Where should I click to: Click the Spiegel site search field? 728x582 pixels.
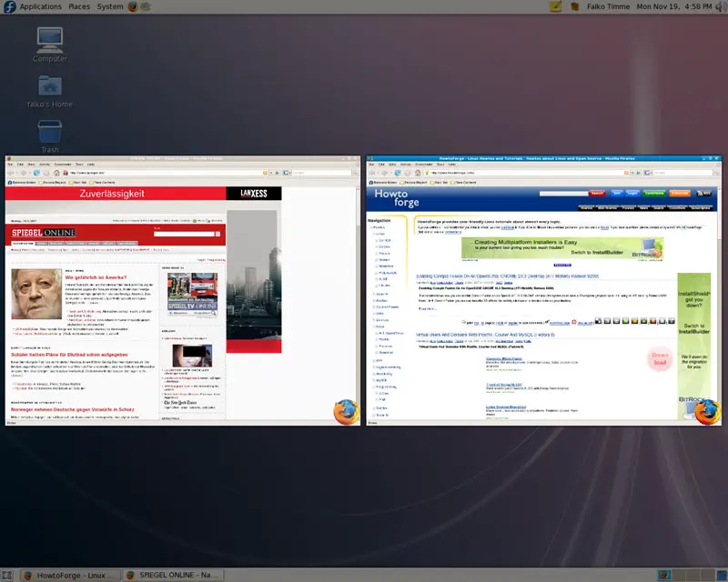[184, 234]
